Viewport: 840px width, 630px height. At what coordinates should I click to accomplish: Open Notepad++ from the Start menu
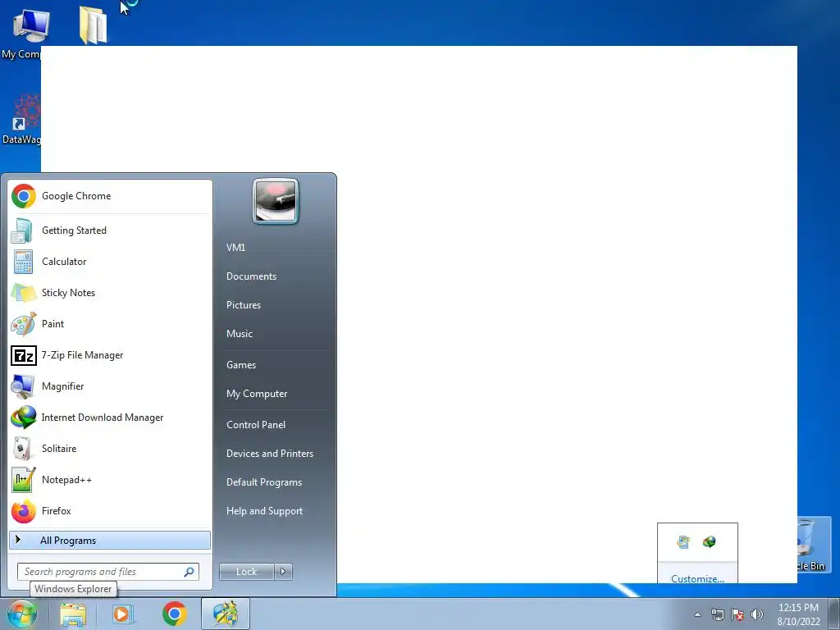pos(109,479)
